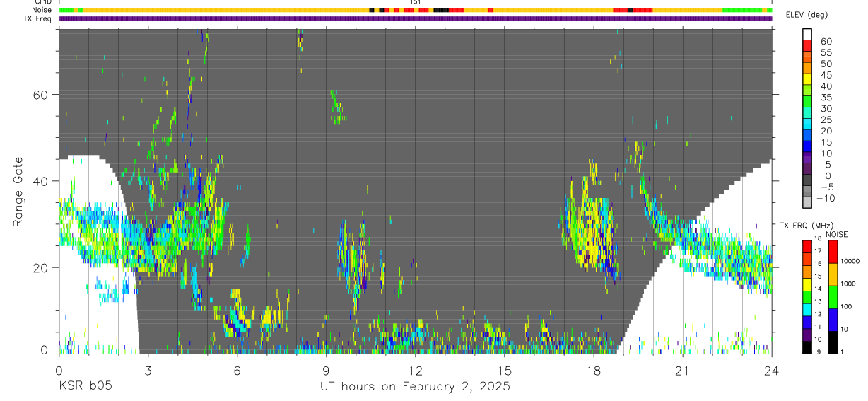Click the lightest gray bottom cell of ELEV bar

807,202
